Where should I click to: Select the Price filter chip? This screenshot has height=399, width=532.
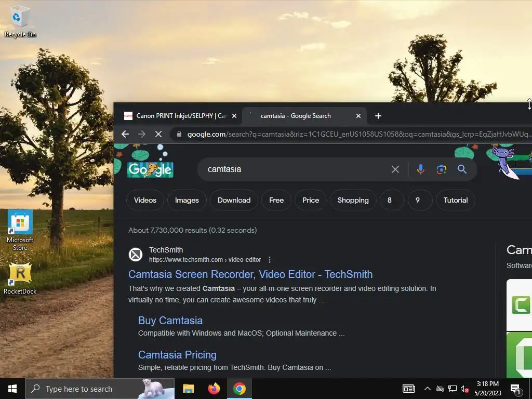(x=311, y=200)
